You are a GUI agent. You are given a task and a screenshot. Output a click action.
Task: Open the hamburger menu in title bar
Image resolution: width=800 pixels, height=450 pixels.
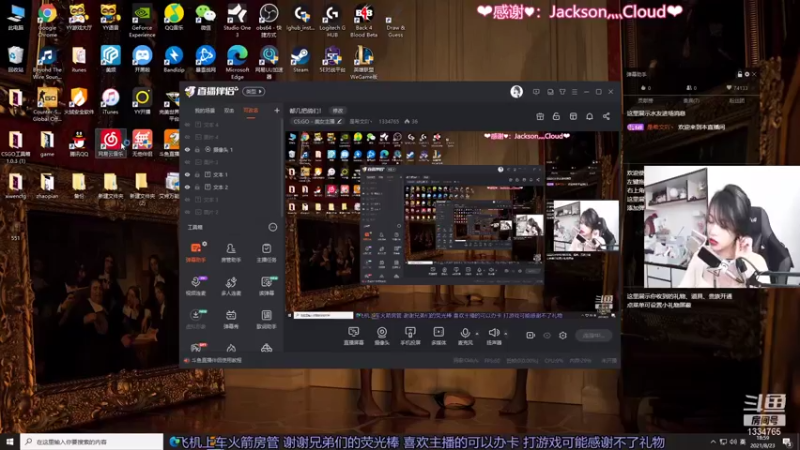click(x=574, y=92)
